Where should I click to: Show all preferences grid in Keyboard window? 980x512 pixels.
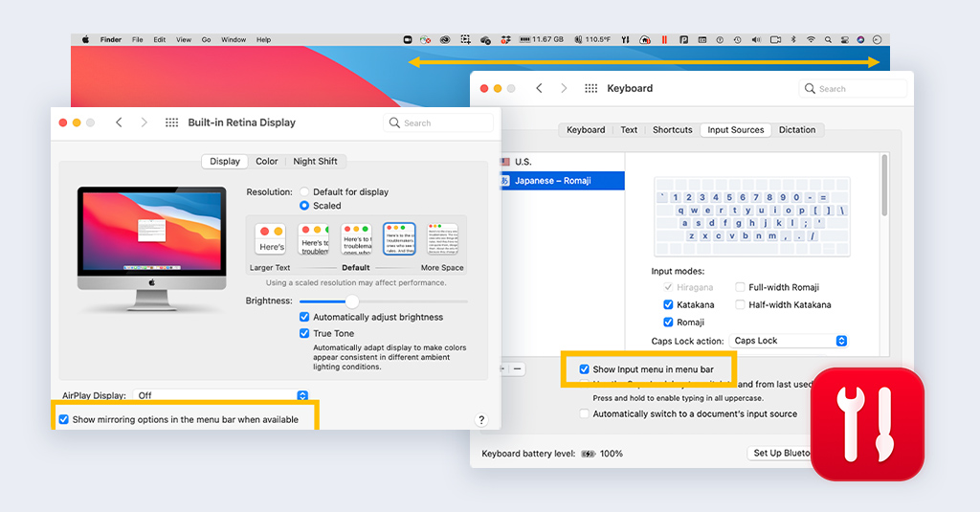pyautogui.click(x=591, y=88)
